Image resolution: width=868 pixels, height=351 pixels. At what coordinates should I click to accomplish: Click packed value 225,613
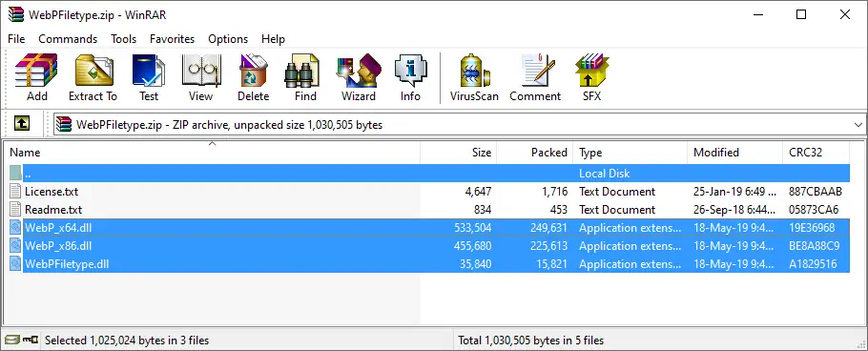548,246
